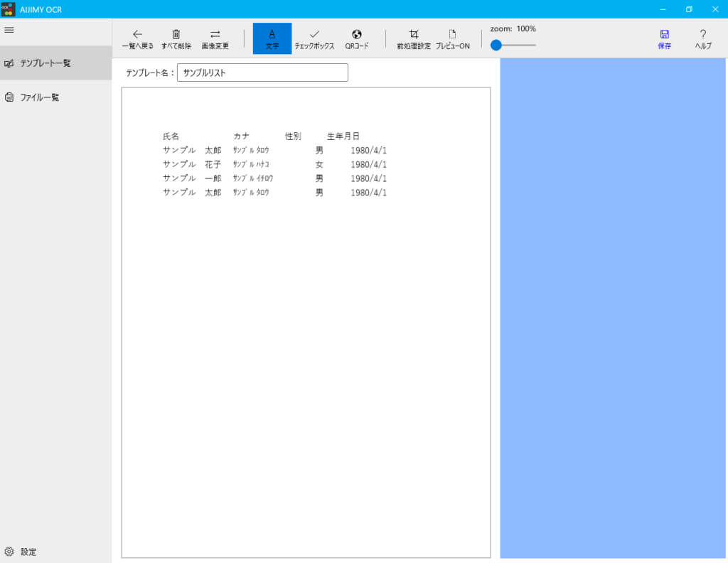Open テンプレート一覧 in sidebar
728x563 pixels.
point(55,63)
